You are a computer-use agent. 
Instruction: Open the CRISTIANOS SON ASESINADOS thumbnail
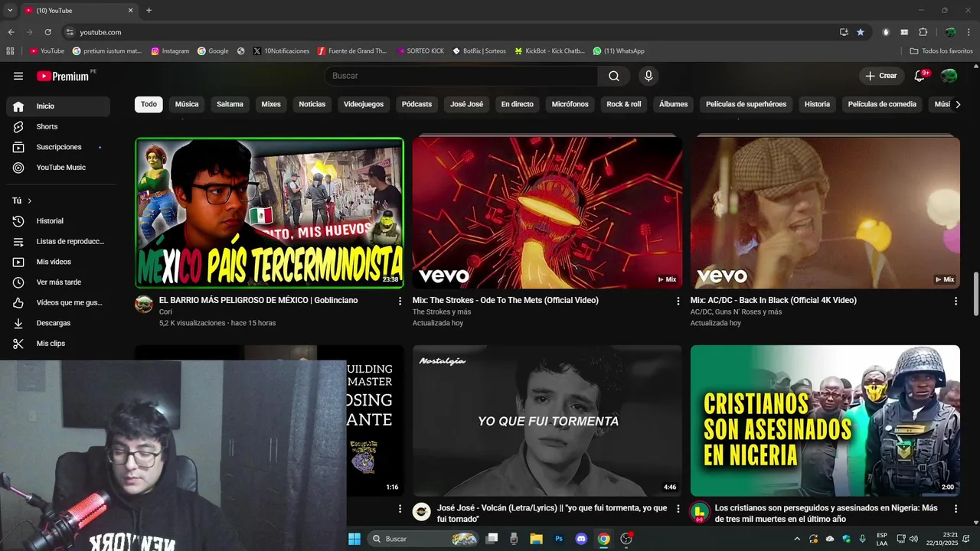click(825, 421)
